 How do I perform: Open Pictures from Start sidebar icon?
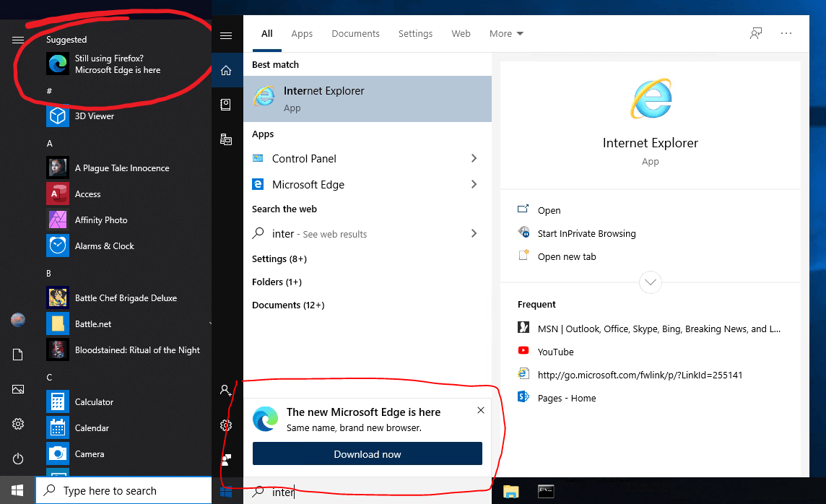(x=18, y=389)
